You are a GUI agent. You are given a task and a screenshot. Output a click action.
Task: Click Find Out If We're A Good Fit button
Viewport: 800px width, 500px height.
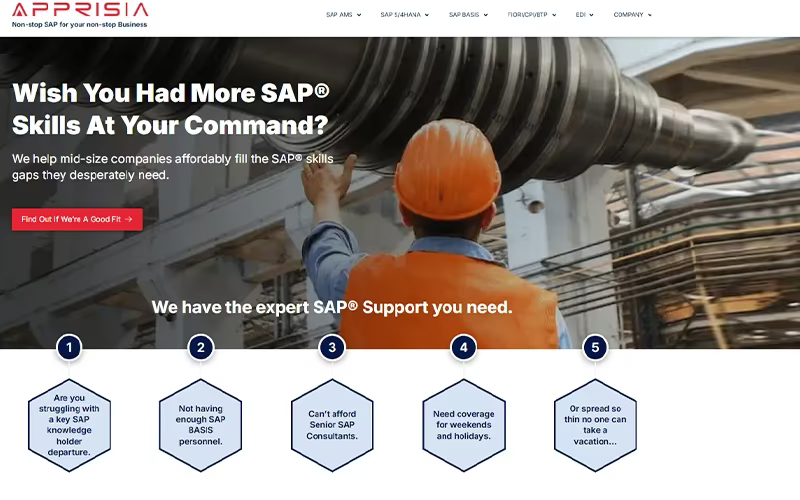[77, 219]
